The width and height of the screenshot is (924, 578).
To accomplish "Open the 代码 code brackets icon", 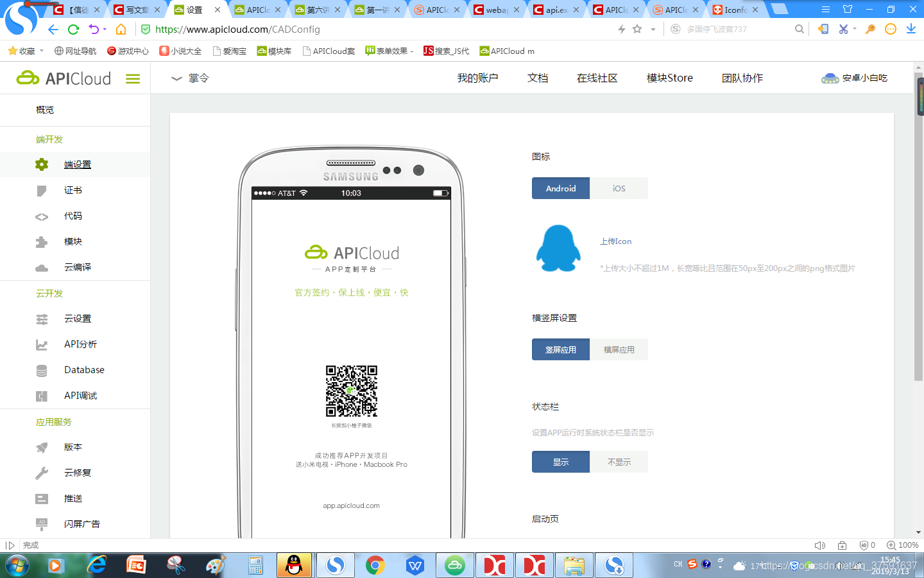I will coord(42,216).
